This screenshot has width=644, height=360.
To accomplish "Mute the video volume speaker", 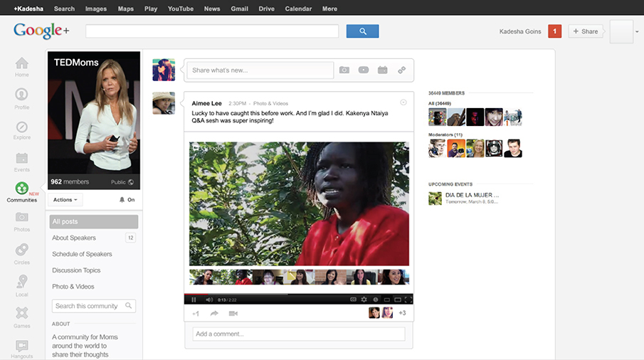I will [x=209, y=300].
